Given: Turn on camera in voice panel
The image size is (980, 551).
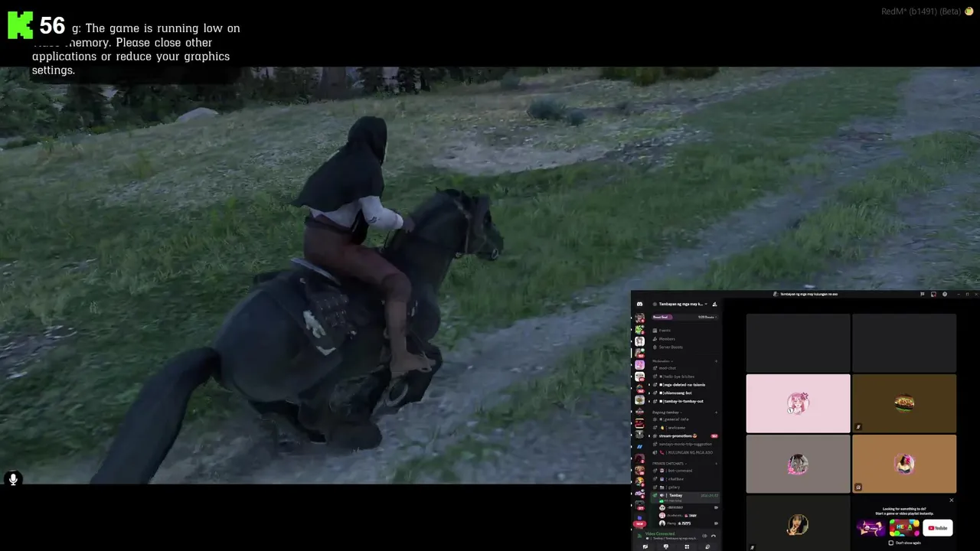Looking at the screenshot, I should [645, 546].
